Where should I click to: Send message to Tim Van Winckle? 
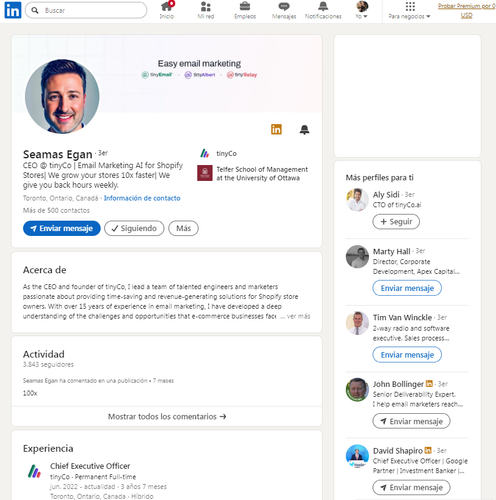407,355
